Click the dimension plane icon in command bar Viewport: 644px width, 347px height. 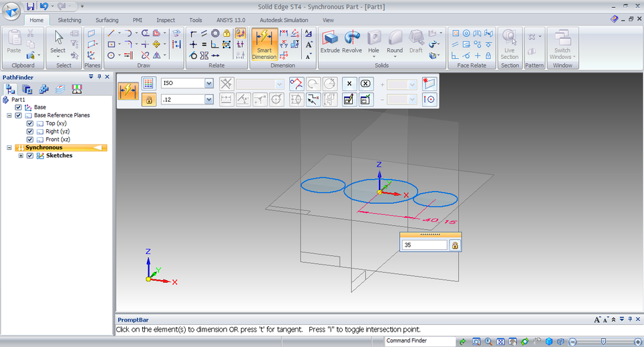(429, 84)
